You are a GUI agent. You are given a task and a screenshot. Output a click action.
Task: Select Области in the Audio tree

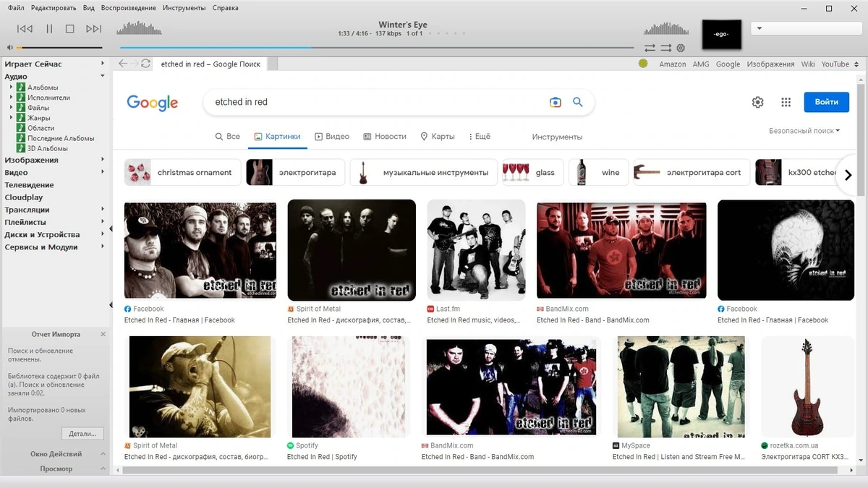pyautogui.click(x=41, y=128)
